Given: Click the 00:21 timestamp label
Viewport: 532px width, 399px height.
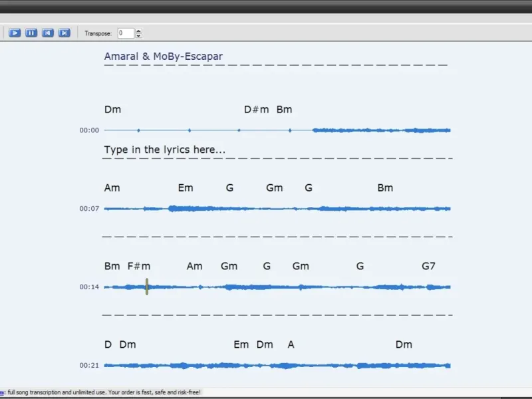Looking at the screenshot, I should pos(89,365).
